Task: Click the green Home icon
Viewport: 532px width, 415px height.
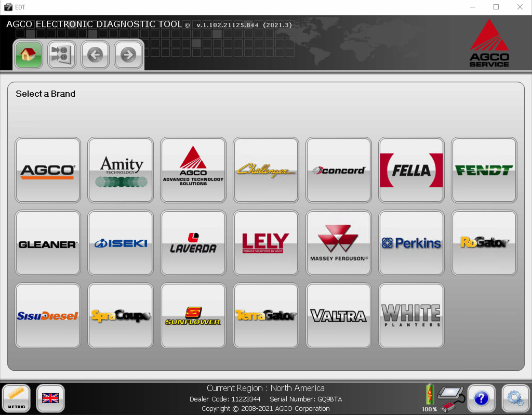Action: pyautogui.click(x=29, y=55)
